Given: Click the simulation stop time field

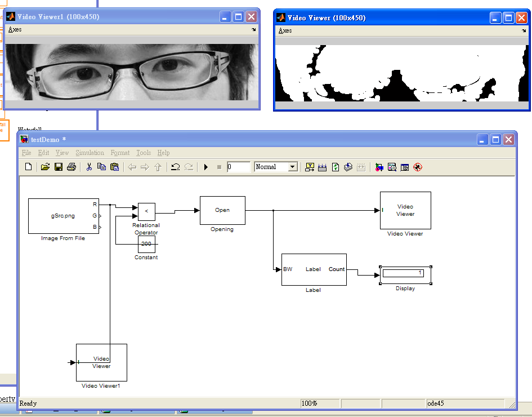Looking at the screenshot, I should point(239,167).
